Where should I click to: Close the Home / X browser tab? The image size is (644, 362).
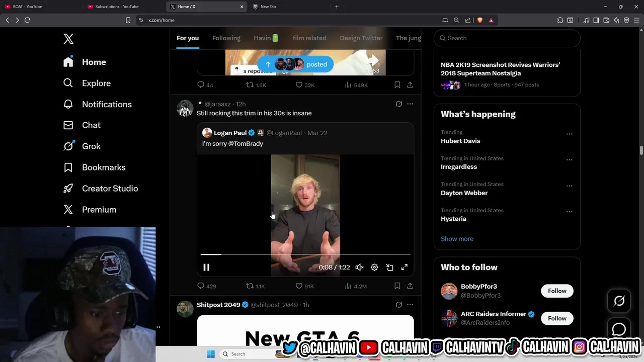point(242,7)
